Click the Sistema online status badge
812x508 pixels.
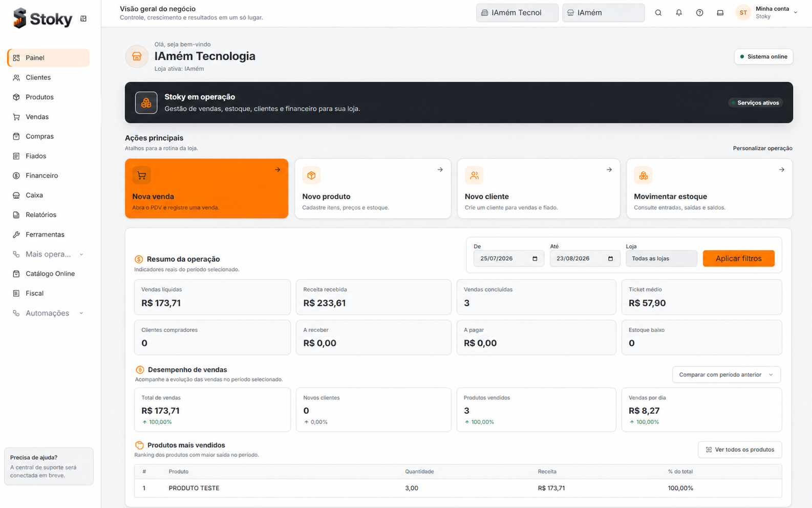[x=763, y=57]
